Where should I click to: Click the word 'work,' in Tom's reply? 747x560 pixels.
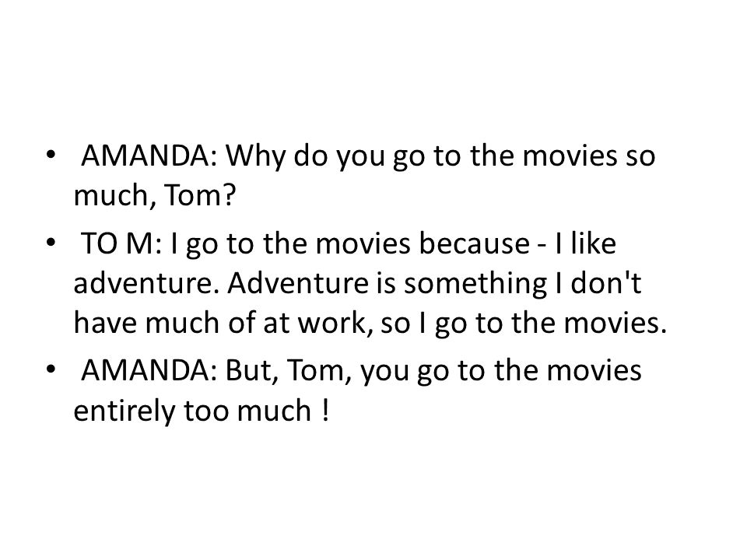(x=335, y=324)
